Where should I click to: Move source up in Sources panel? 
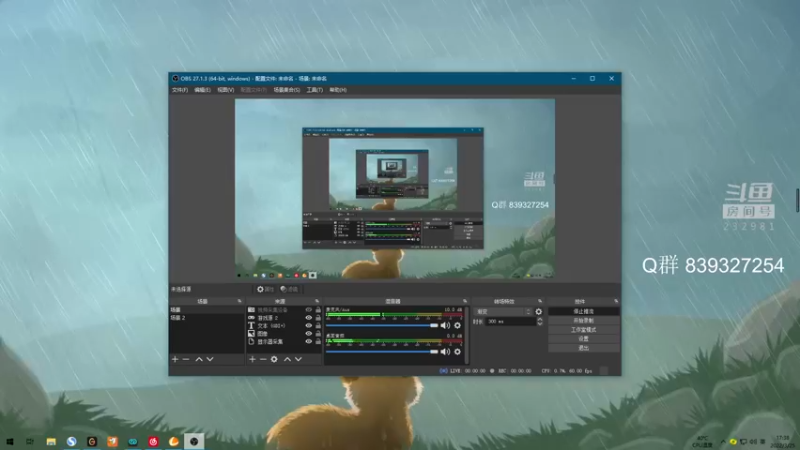pos(287,360)
